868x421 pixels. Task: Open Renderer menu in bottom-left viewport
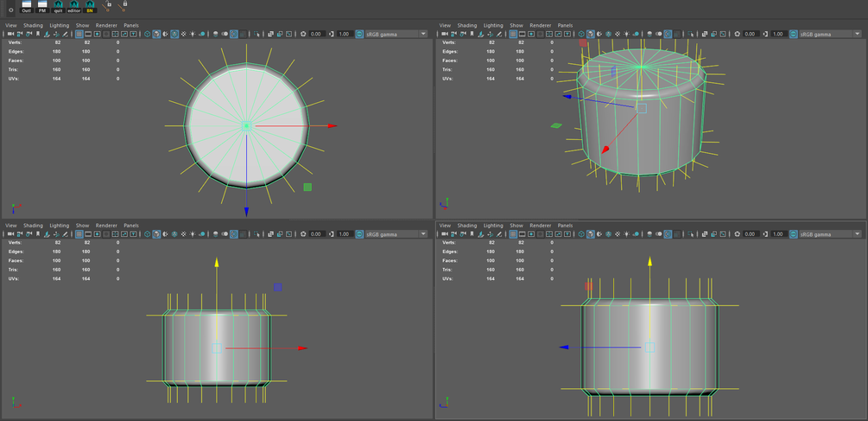click(x=106, y=226)
